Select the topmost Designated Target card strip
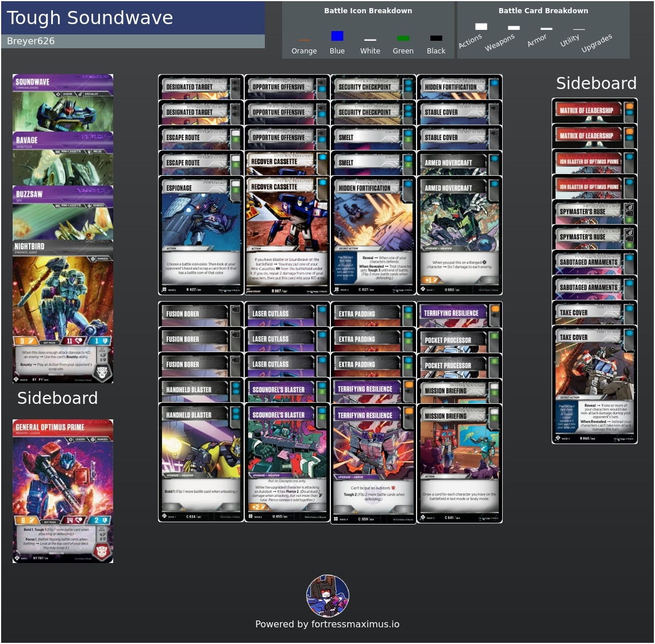The height and width of the screenshot is (644, 655). tap(201, 87)
